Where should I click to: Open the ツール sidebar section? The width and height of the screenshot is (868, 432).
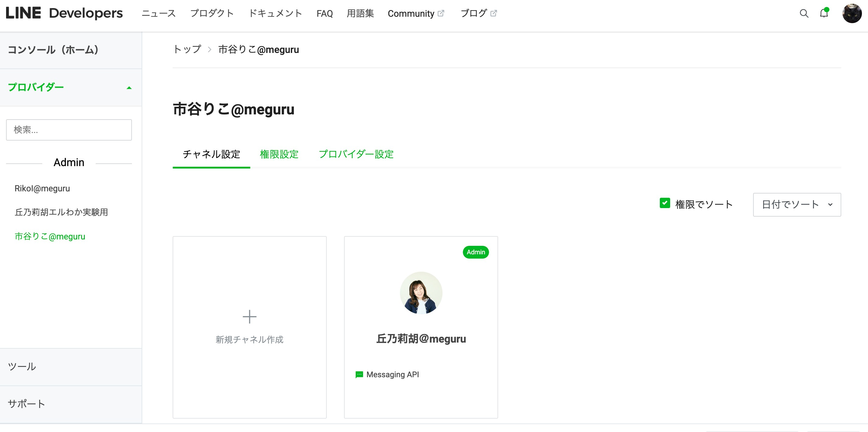tap(71, 367)
